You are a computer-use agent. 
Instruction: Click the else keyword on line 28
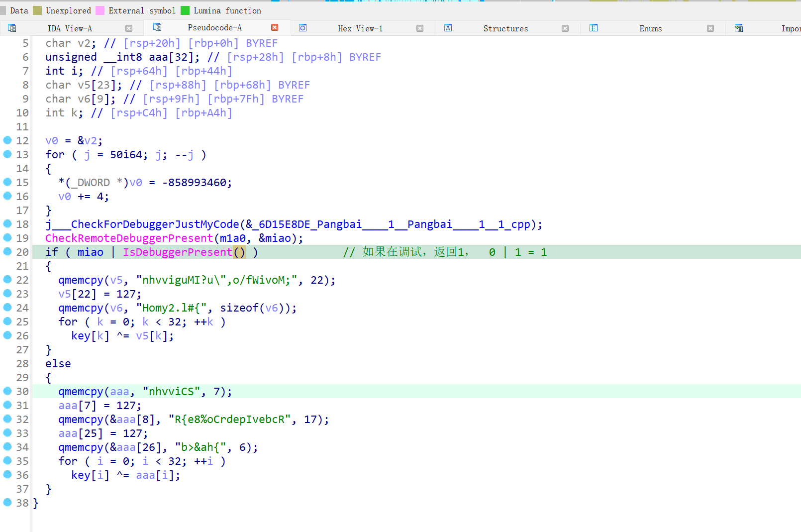(58, 364)
